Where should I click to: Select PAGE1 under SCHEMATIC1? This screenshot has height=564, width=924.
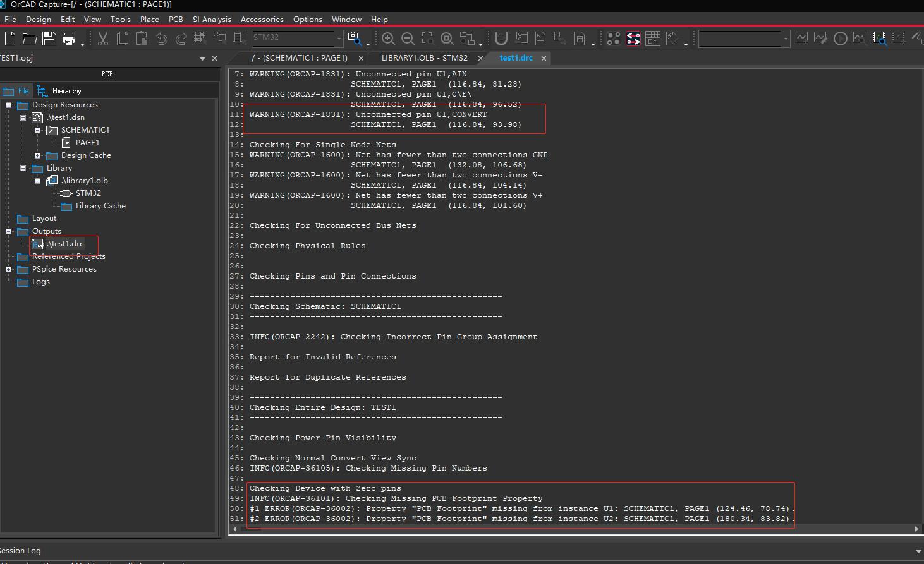pyautogui.click(x=87, y=142)
